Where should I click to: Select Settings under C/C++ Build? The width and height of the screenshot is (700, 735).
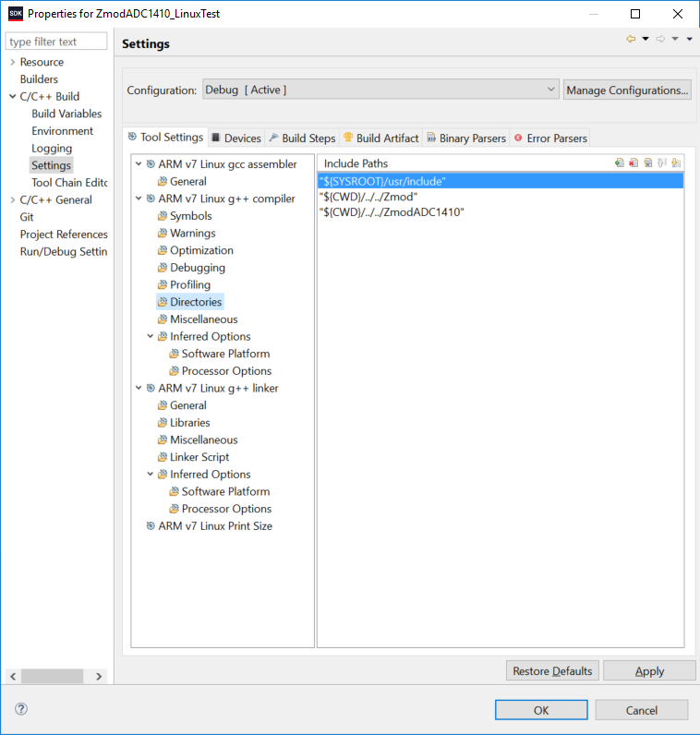[x=51, y=165]
